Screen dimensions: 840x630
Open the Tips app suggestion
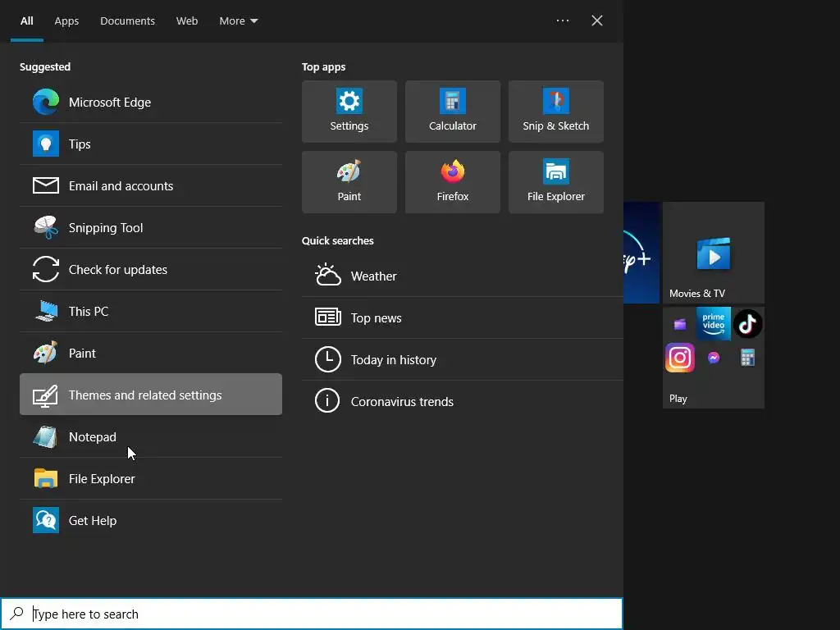point(151,144)
